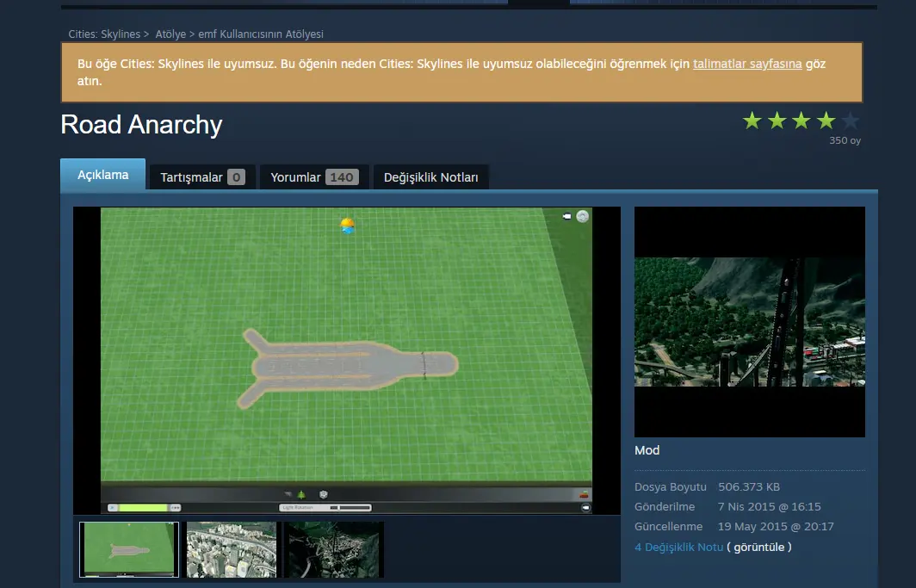
Task: Click the gray cube icon in game toolbar
Action: [x=323, y=494]
